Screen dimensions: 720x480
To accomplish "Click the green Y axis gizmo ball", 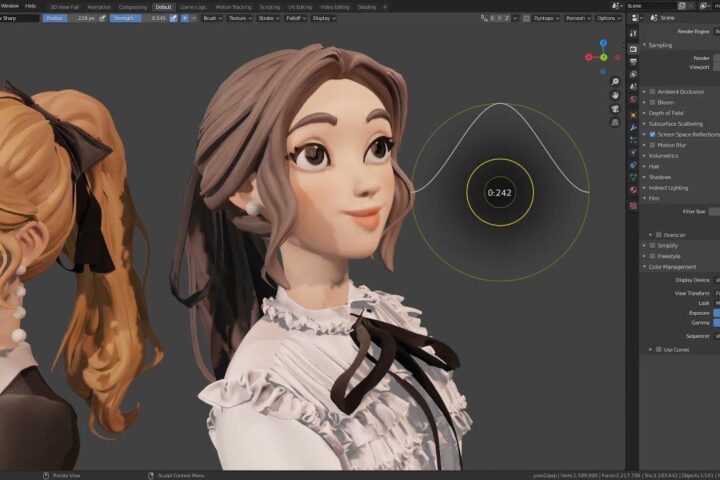I will [604, 57].
